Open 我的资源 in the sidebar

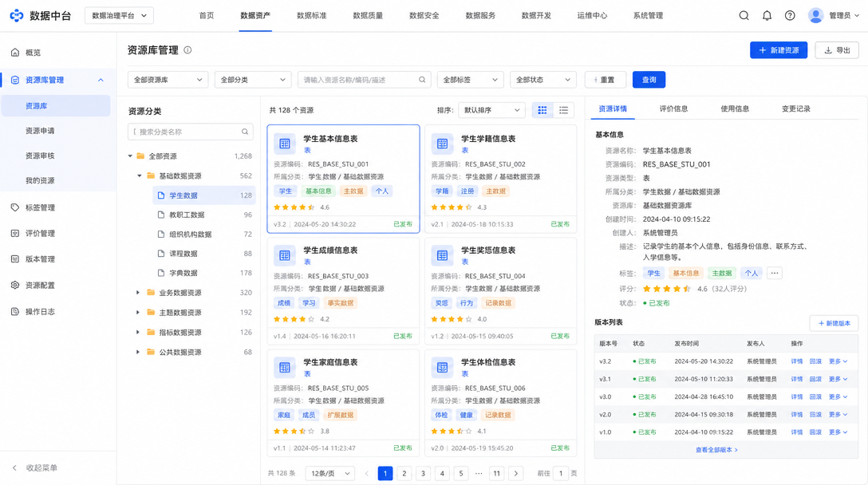(x=40, y=180)
